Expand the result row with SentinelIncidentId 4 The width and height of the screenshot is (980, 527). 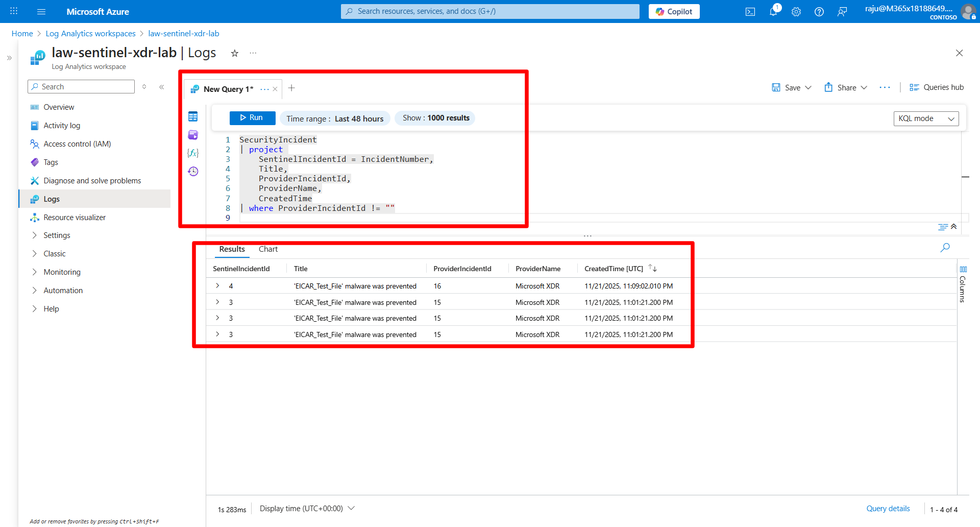(x=217, y=286)
